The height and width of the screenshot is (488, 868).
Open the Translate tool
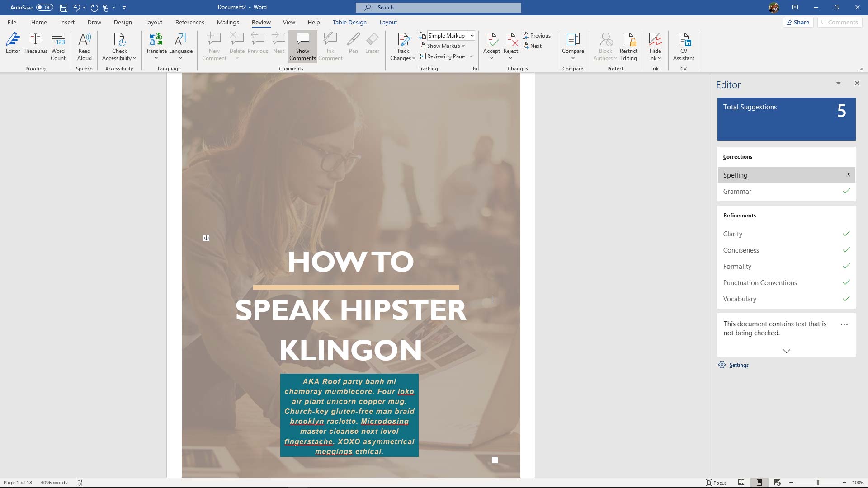coord(156,47)
